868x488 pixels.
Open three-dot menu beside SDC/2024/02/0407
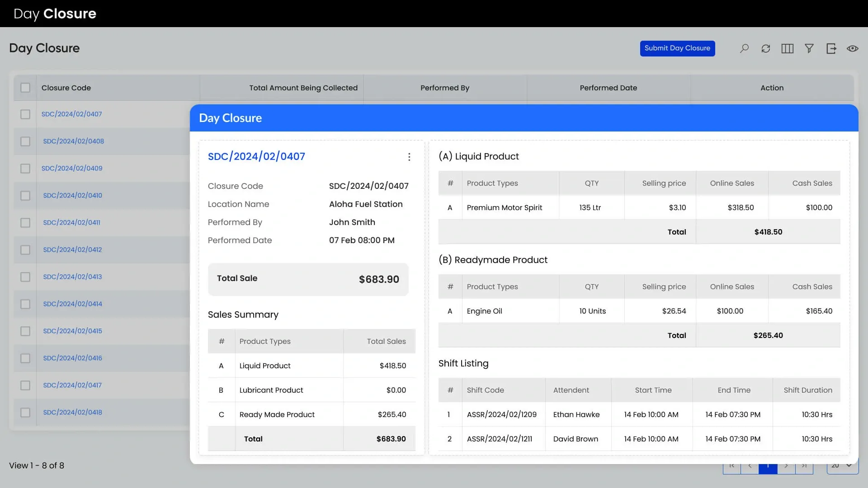pos(409,157)
